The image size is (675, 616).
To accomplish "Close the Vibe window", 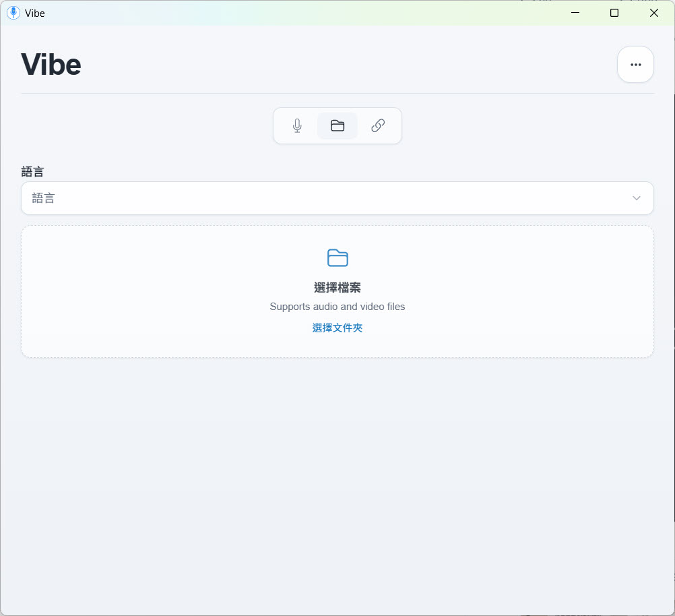I will pos(654,13).
